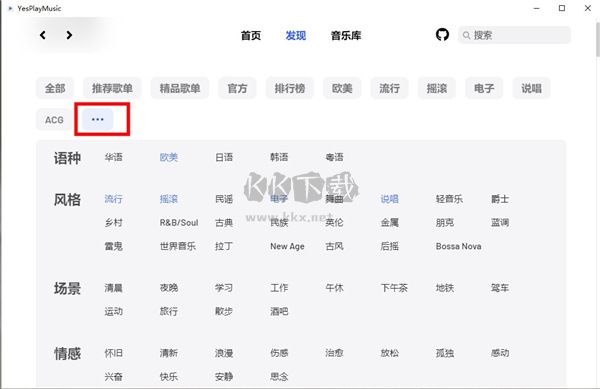Open the 音乐库 tab

(346, 36)
